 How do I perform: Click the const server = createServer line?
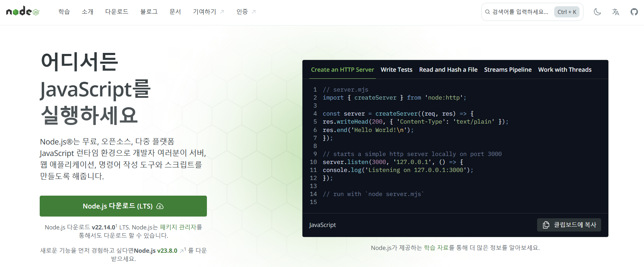[398, 114]
